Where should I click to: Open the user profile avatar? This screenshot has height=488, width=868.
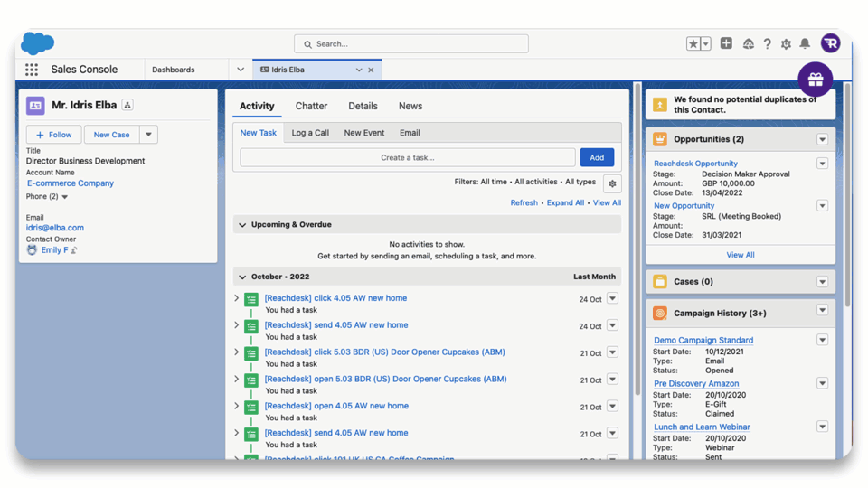point(830,43)
